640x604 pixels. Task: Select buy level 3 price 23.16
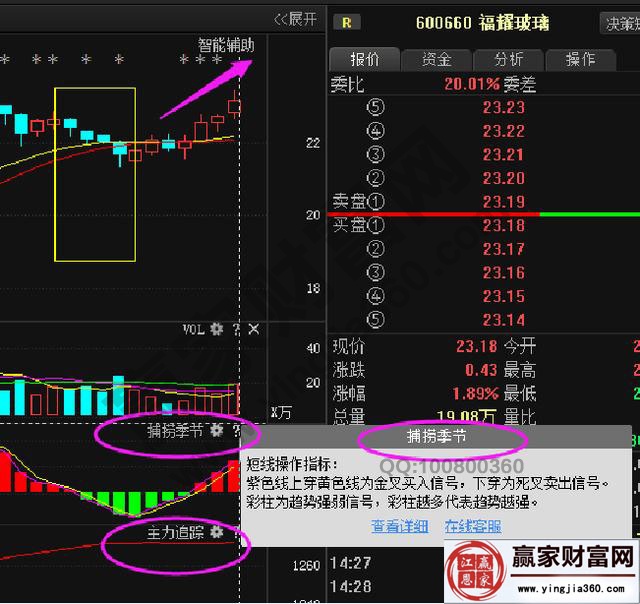503,273
